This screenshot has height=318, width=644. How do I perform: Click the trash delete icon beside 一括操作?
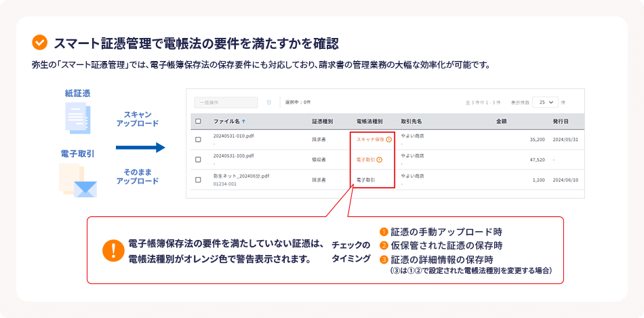click(269, 102)
